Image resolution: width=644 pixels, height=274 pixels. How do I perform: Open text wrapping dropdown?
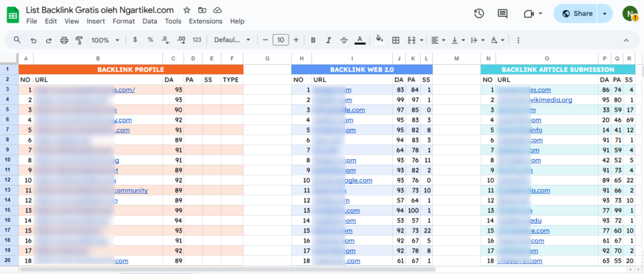tap(478, 40)
